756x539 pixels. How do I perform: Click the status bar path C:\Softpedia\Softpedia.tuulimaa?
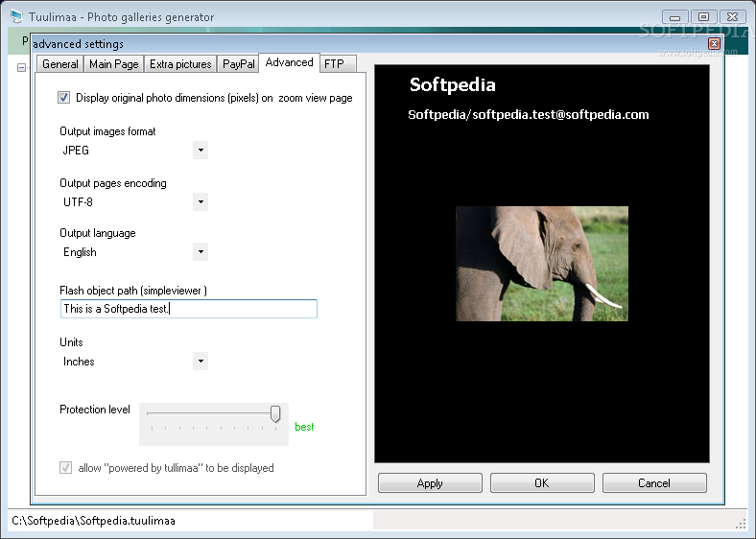tap(93, 521)
